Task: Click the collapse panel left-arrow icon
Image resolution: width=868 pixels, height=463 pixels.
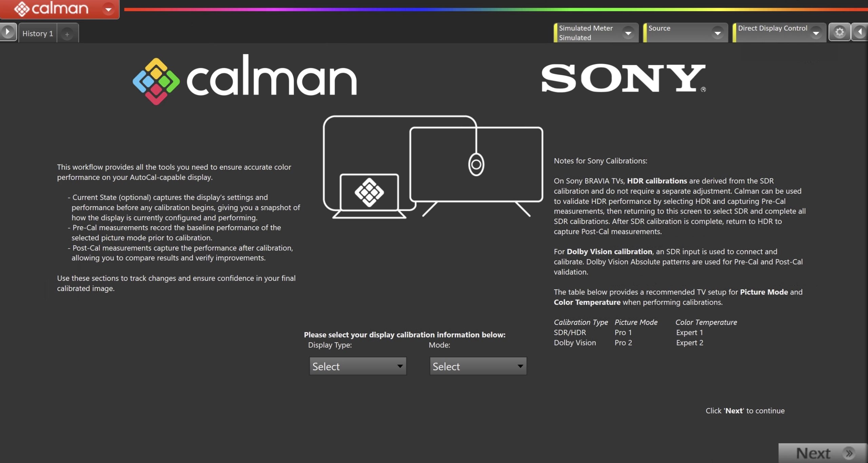Action: coord(860,32)
